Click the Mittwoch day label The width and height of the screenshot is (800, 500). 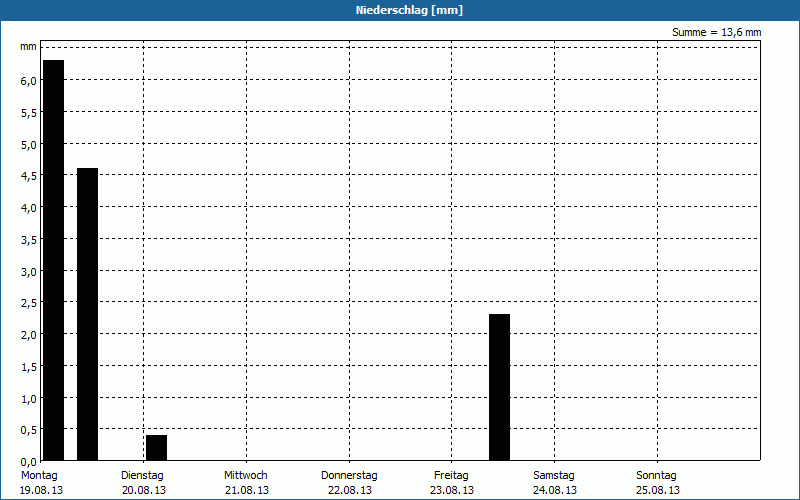[x=245, y=476]
